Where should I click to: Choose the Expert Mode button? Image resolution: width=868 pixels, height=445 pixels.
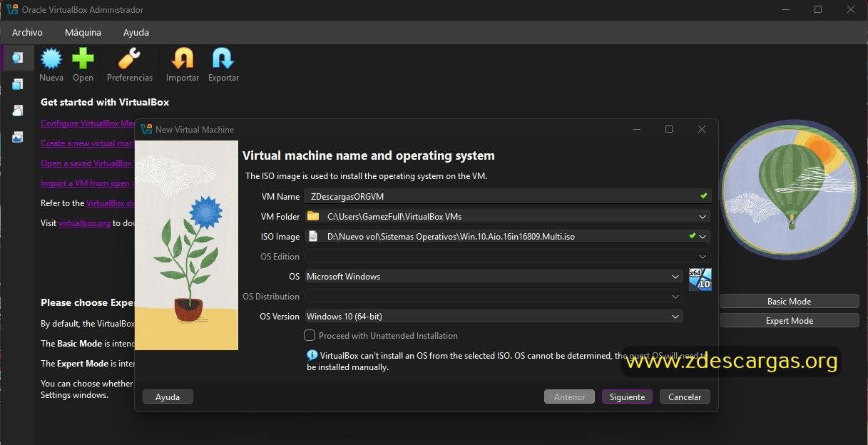[x=789, y=321]
